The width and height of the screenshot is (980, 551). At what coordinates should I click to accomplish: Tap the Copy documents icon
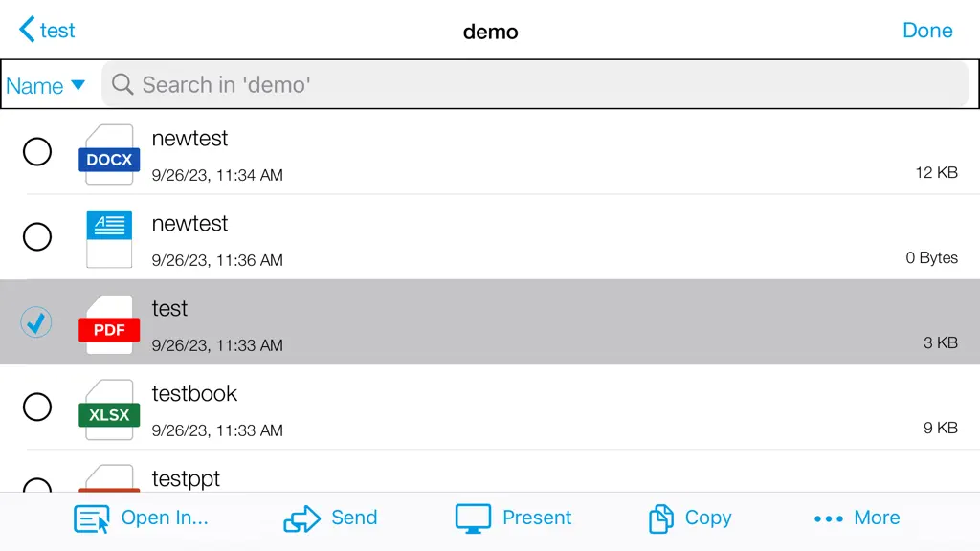point(660,518)
